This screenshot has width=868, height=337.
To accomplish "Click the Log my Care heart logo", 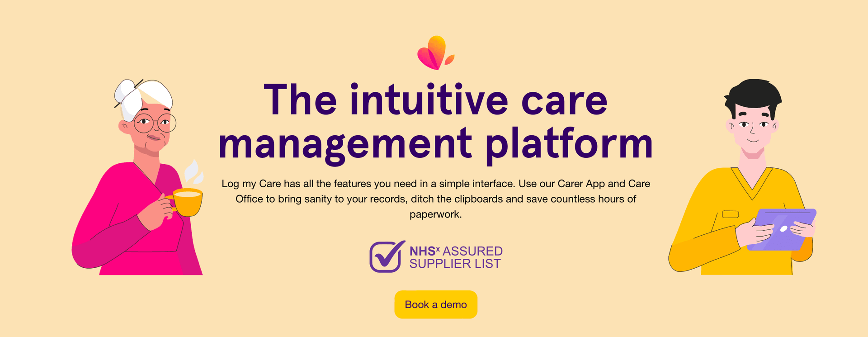I will click(436, 52).
